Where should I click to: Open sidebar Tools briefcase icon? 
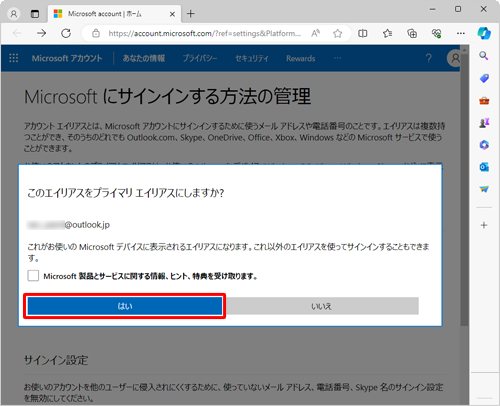click(x=484, y=100)
